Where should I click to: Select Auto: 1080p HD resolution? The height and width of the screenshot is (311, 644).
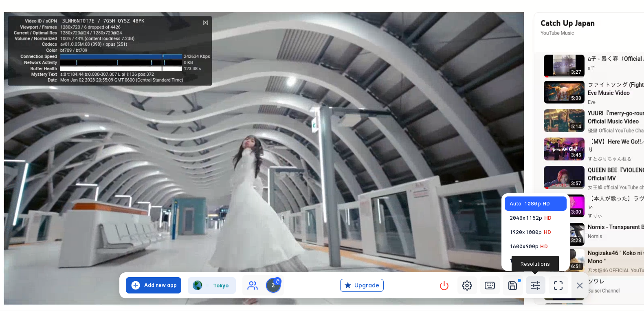[535, 204]
